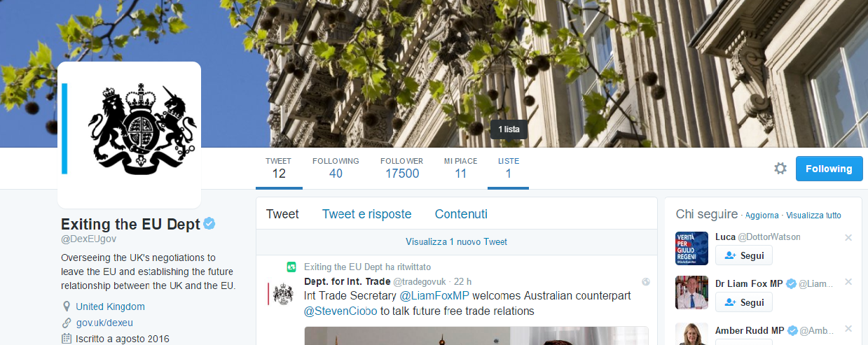Click the globe icon on the tweet
The image size is (868, 345).
(x=646, y=282)
